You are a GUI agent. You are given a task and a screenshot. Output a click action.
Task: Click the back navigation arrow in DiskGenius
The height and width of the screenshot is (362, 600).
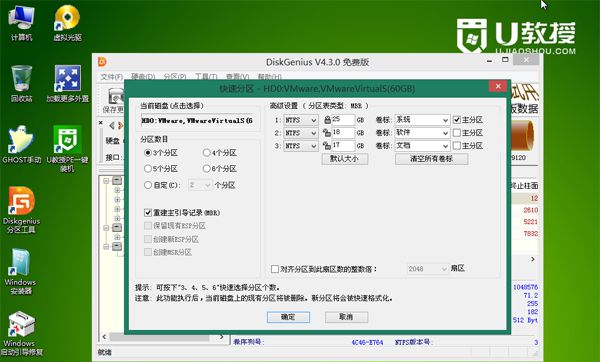(112, 125)
